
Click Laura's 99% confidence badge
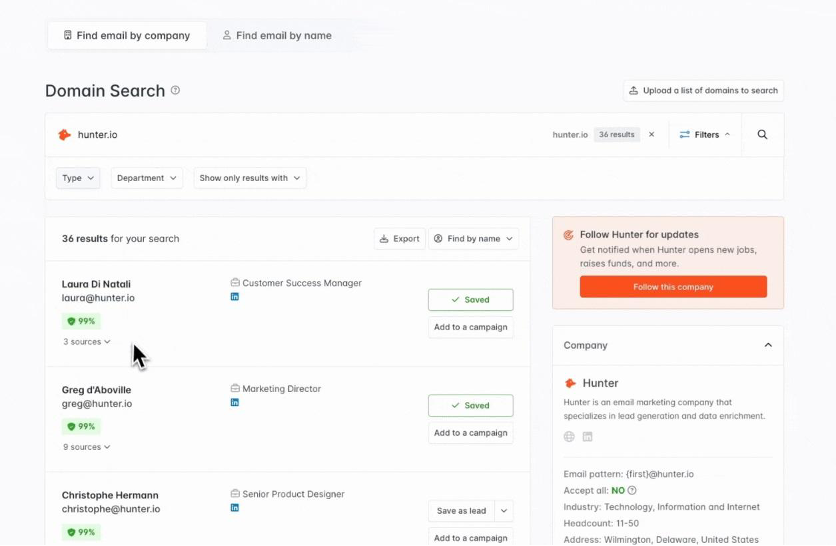point(81,321)
